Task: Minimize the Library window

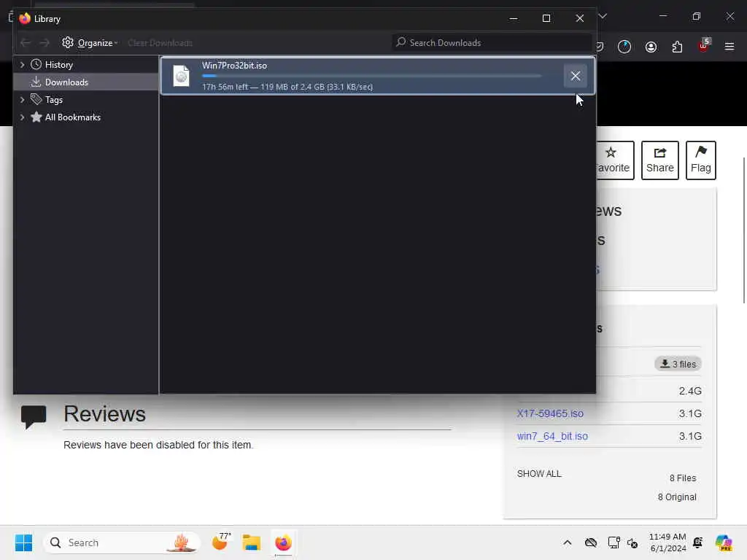Action: [x=513, y=18]
